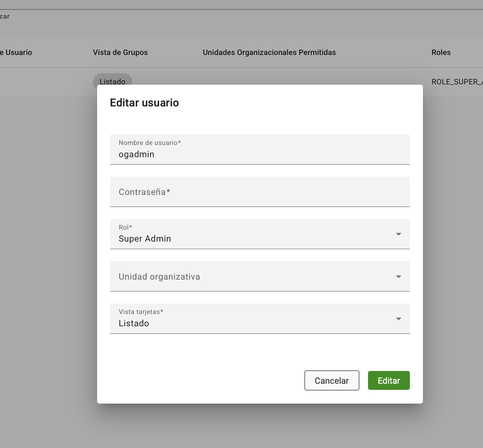This screenshot has height=448, width=483.
Task: Click the ROLE_SUPER role cell in table
Action: click(456, 82)
